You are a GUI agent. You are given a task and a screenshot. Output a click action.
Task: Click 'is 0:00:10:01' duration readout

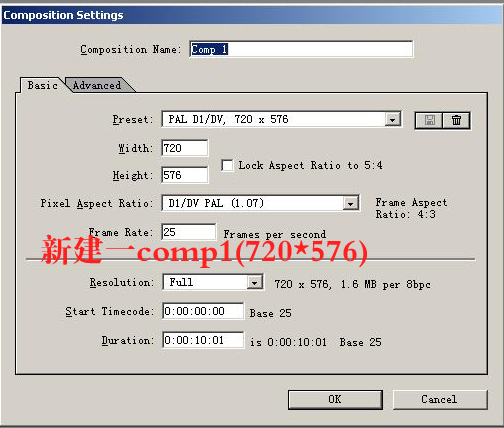click(x=288, y=342)
